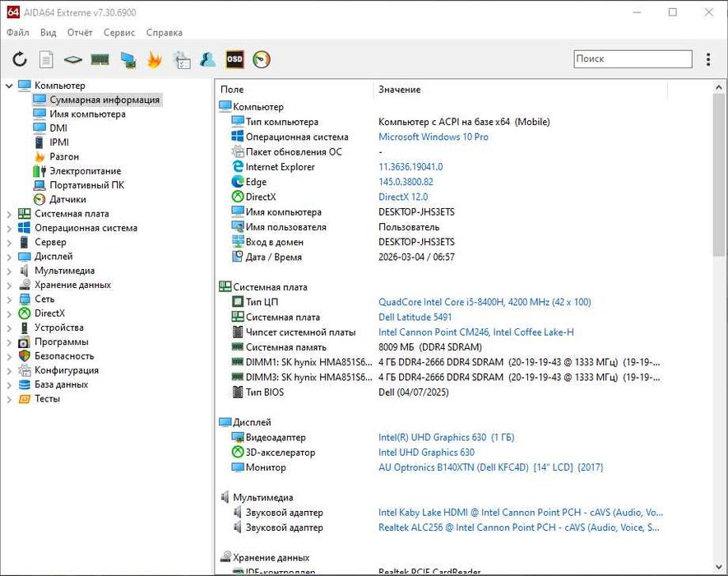The width and height of the screenshot is (728, 576).
Task: Launch the System Stability Test flame icon
Action: coord(154,59)
